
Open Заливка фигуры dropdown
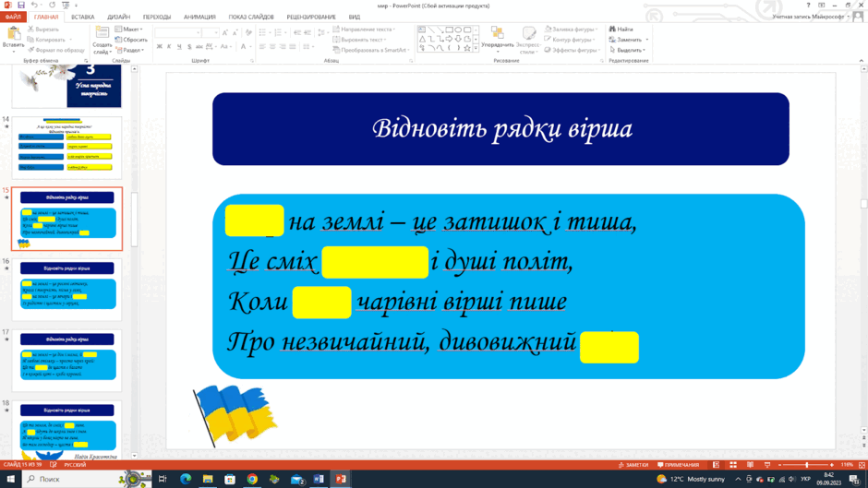point(571,30)
